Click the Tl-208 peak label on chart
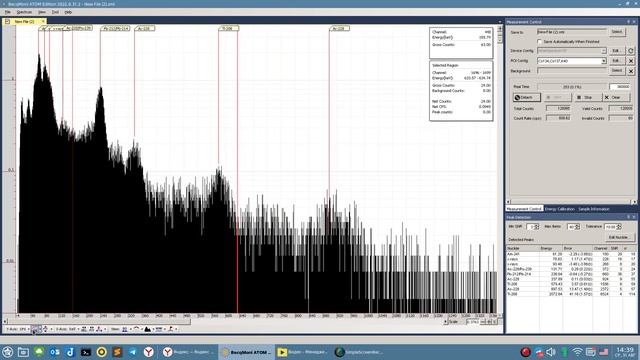The image size is (640, 360). pos(228,29)
